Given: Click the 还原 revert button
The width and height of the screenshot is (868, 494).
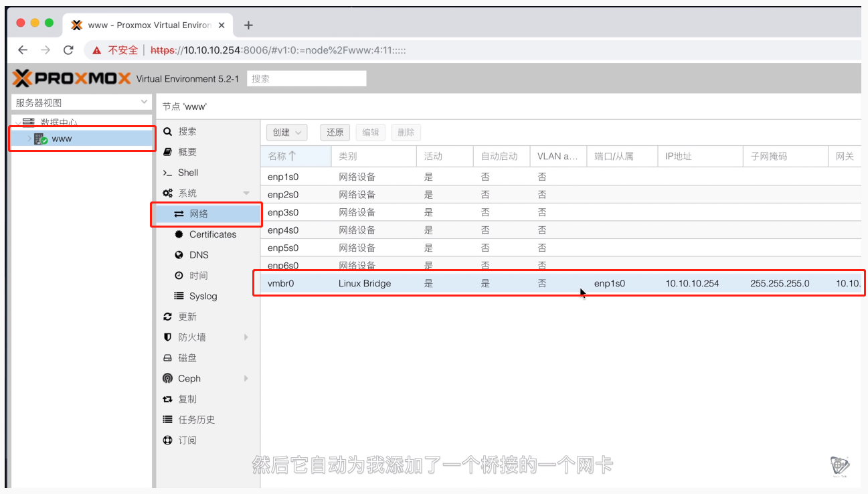Looking at the screenshot, I should pyautogui.click(x=335, y=133).
